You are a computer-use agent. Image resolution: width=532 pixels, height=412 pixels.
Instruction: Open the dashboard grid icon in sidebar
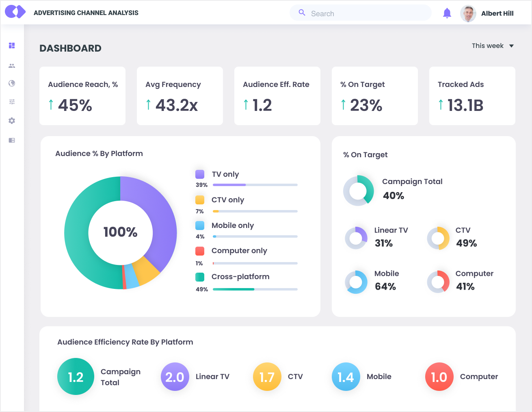pos(12,46)
